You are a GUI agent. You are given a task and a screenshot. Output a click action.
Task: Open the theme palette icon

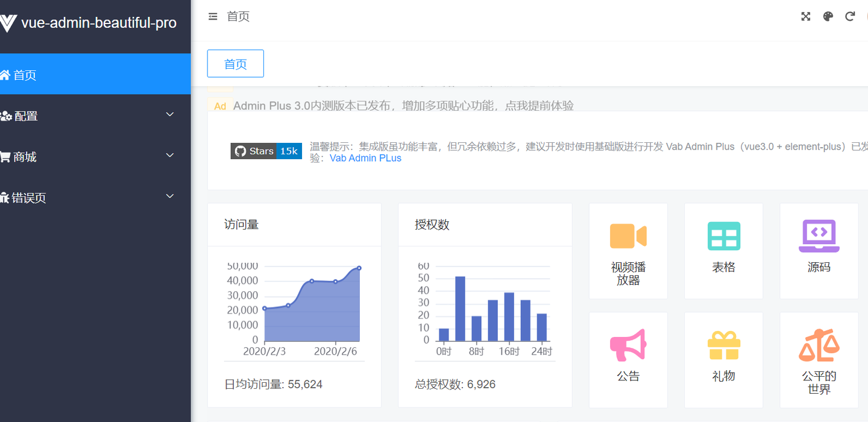tap(828, 16)
